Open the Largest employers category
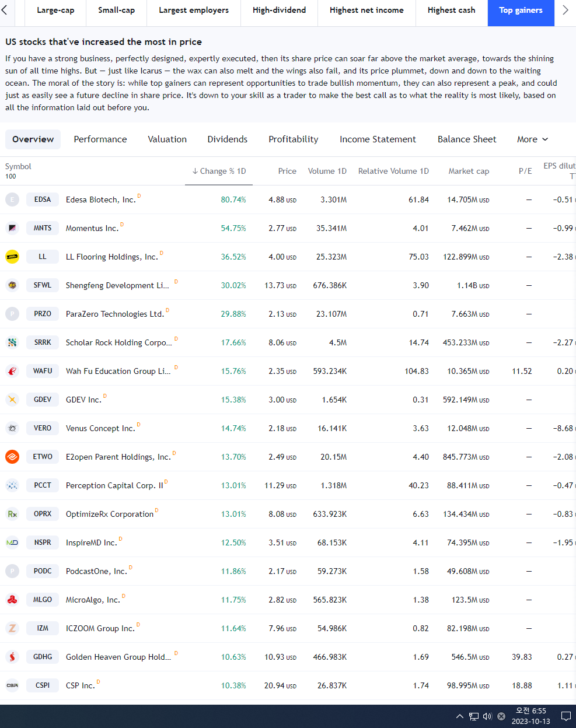Screen dimensions: 576x728 pyautogui.click(x=194, y=10)
